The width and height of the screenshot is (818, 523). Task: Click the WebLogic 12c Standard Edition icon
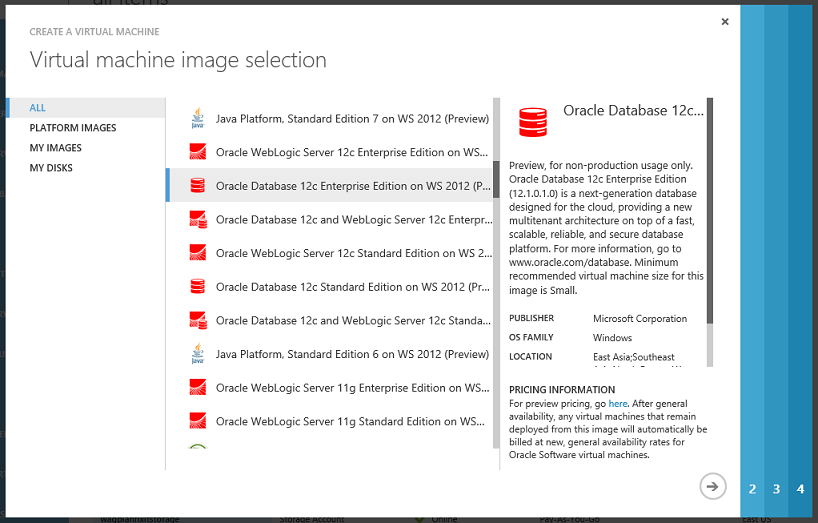(x=198, y=253)
